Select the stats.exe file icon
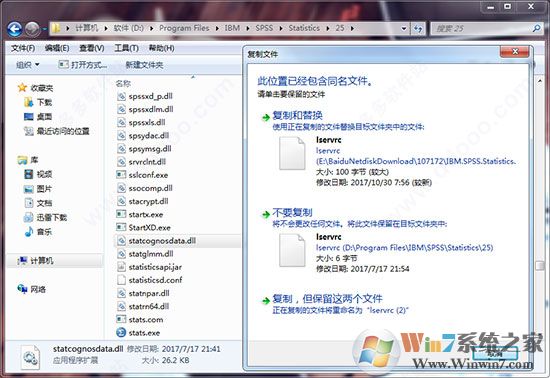550x378 pixels. click(121, 333)
